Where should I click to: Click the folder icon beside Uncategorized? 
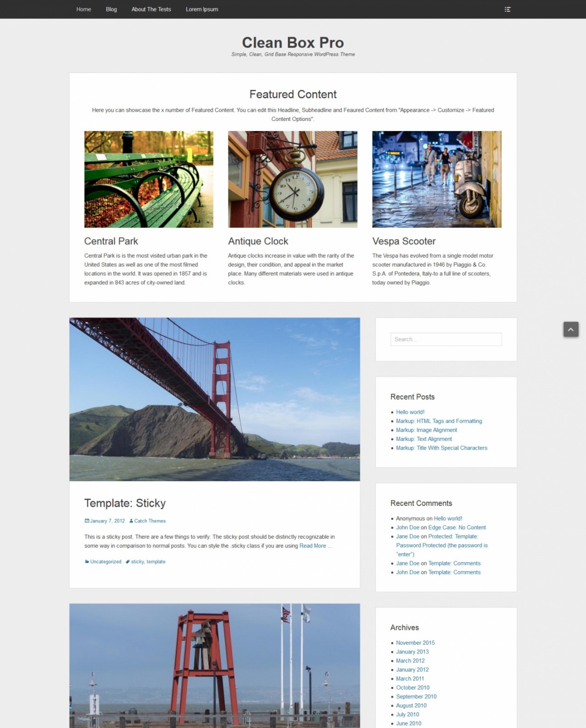click(x=87, y=561)
